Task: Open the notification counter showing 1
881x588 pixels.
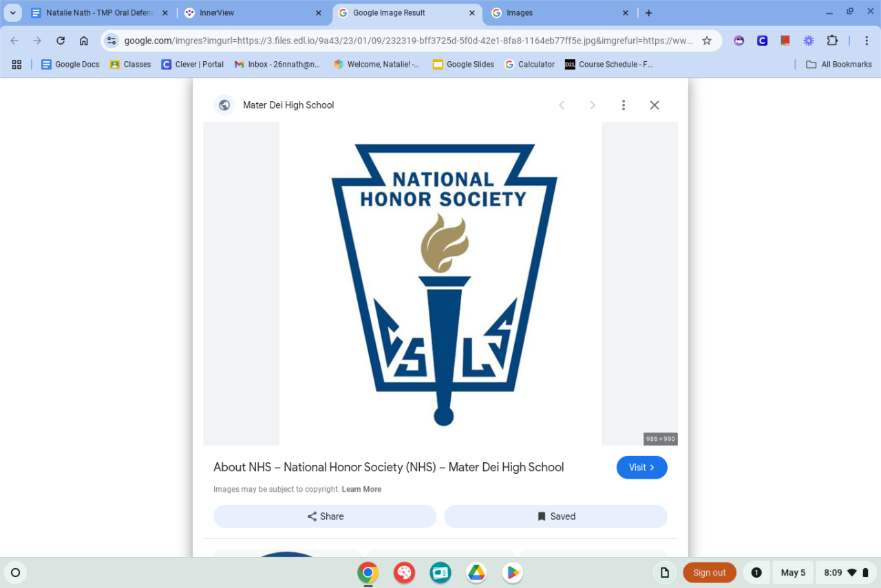Action: pos(756,572)
